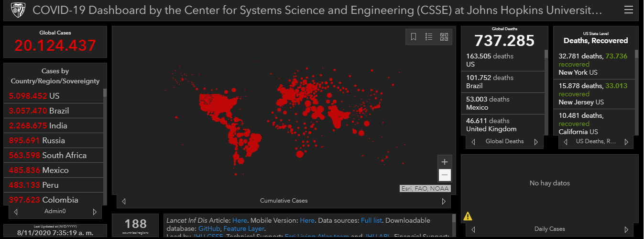Next arrow beside US Deaths, R... tab
The height and width of the screenshot is (239, 644).
627,142
